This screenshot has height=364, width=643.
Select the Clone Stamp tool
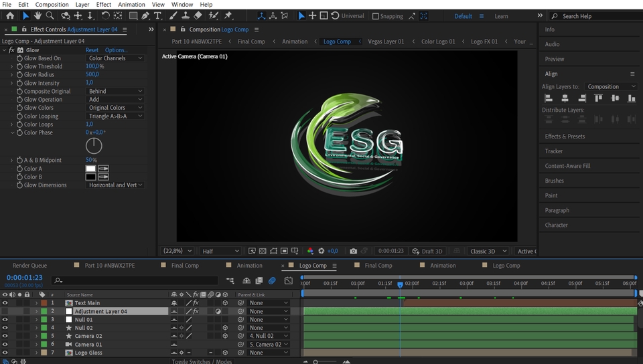tap(186, 15)
